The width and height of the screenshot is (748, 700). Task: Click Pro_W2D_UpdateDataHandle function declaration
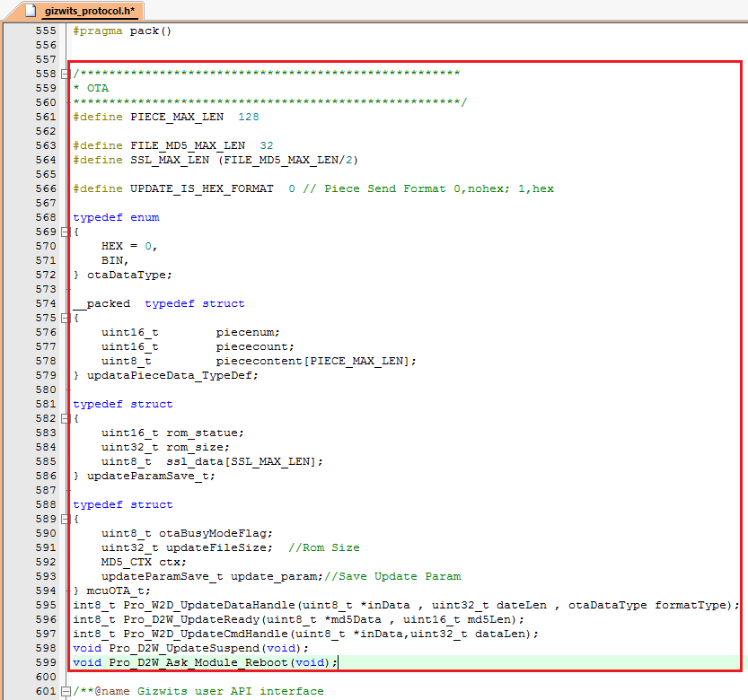(x=205, y=605)
